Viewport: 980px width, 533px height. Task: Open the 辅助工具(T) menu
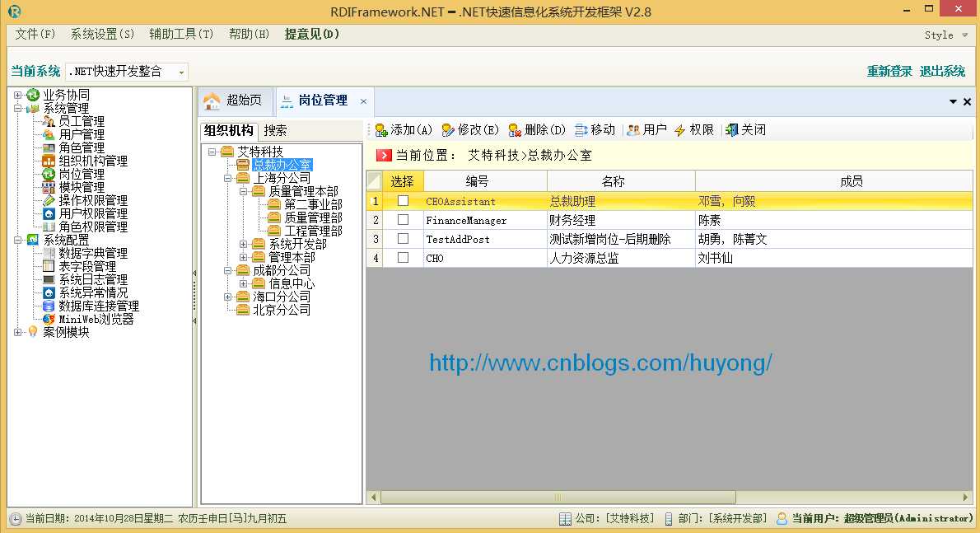click(x=181, y=34)
